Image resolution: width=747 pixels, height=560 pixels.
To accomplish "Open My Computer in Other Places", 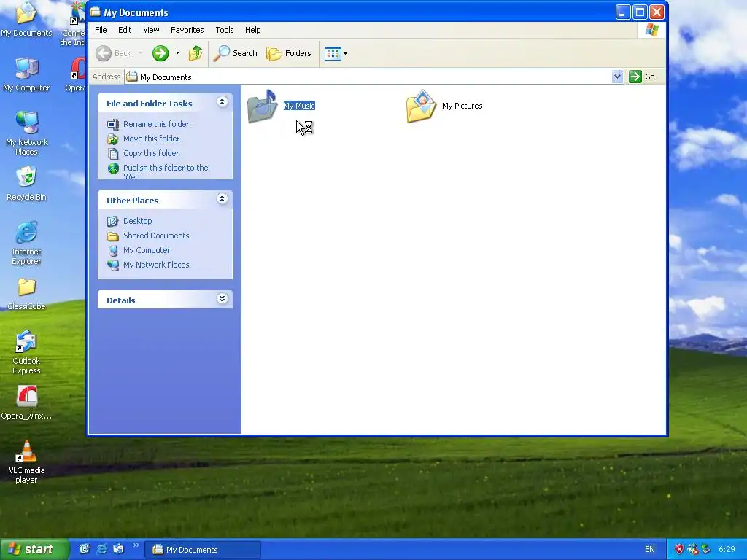I will point(146,251).
